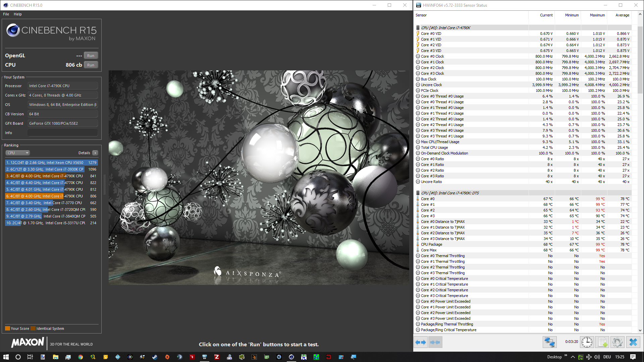Run the CPU benchmark
The width and height of the screenshot is (644, 362).
point(91,65)
